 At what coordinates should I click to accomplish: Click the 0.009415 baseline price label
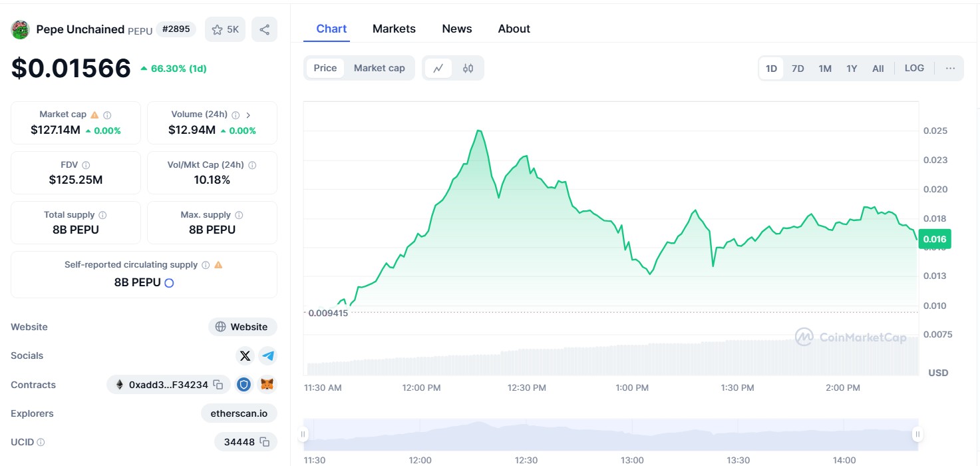(328, 312)
